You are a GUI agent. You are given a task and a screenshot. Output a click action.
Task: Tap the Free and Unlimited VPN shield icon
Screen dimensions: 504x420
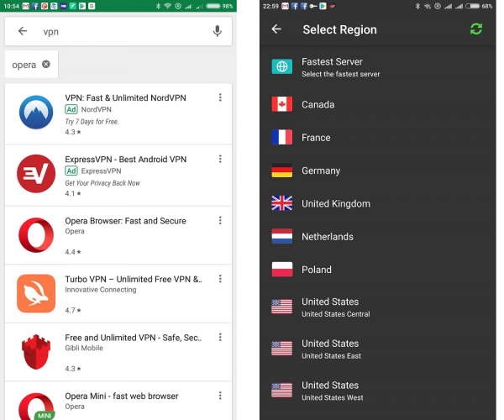(x=35, y=352)
